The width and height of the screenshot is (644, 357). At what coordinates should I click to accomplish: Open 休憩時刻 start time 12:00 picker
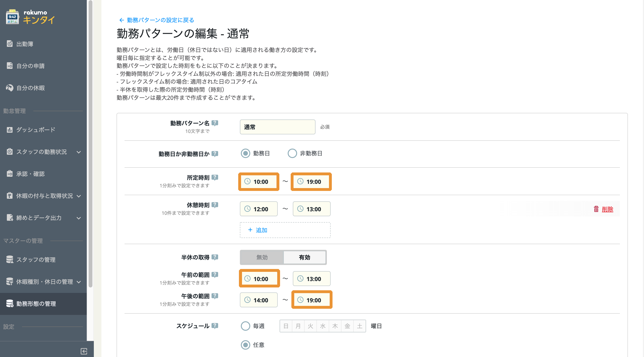pyautogui.click(x=259, y=209)
